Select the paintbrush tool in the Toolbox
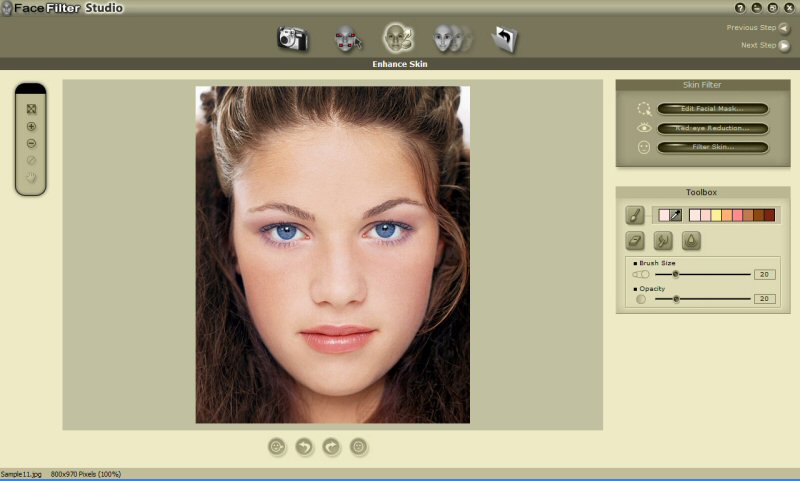800x481 pixels. pyautogui.click(x=635, y=215)
